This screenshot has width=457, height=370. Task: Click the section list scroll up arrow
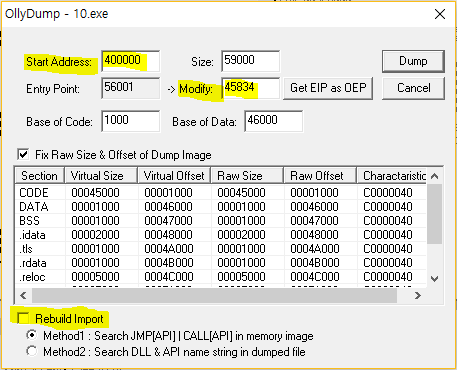[434, 176]
